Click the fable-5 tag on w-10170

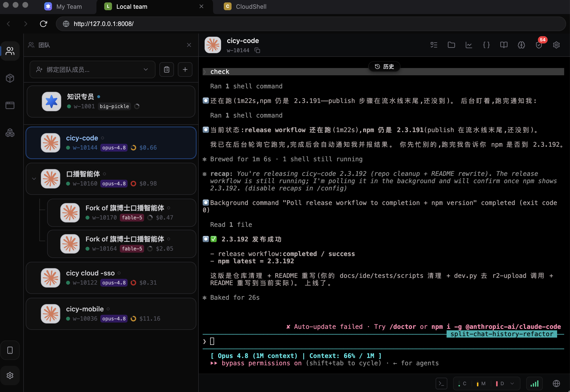tap(132, 218)
